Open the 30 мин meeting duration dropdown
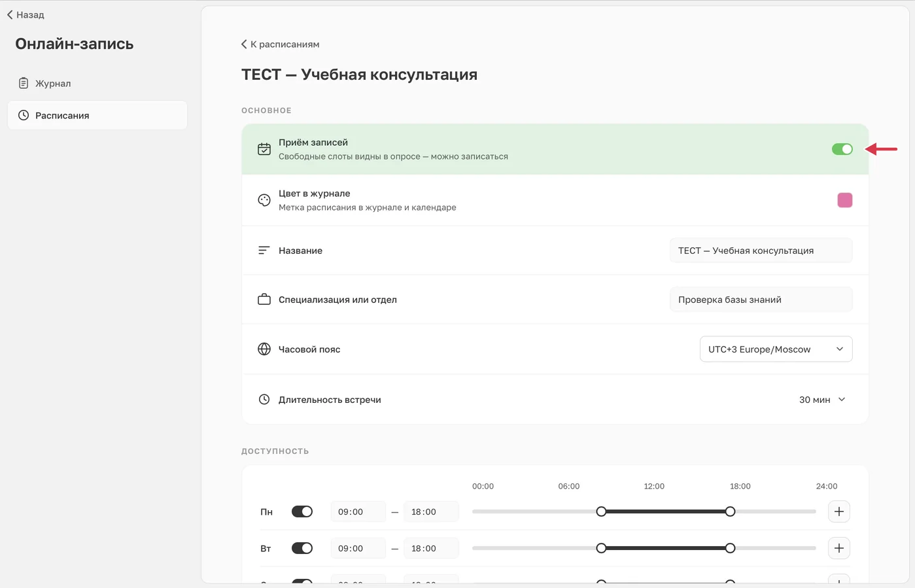The height and width of the screenshot is (588, 915). (822, 400)
